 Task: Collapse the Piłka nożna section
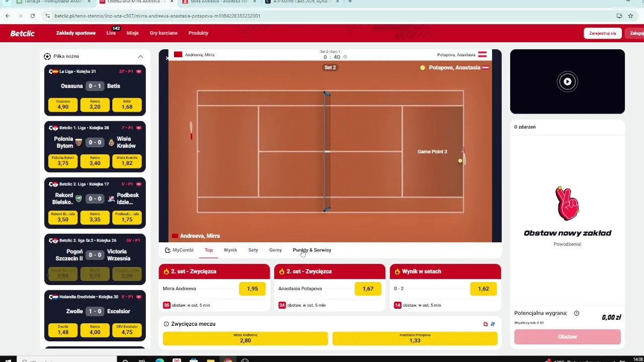140,56
